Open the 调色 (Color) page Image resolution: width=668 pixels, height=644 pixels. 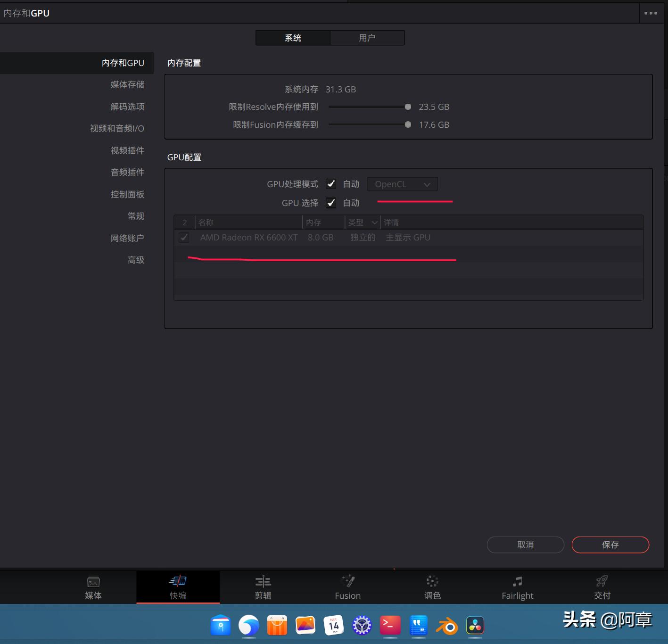(432, 587)
